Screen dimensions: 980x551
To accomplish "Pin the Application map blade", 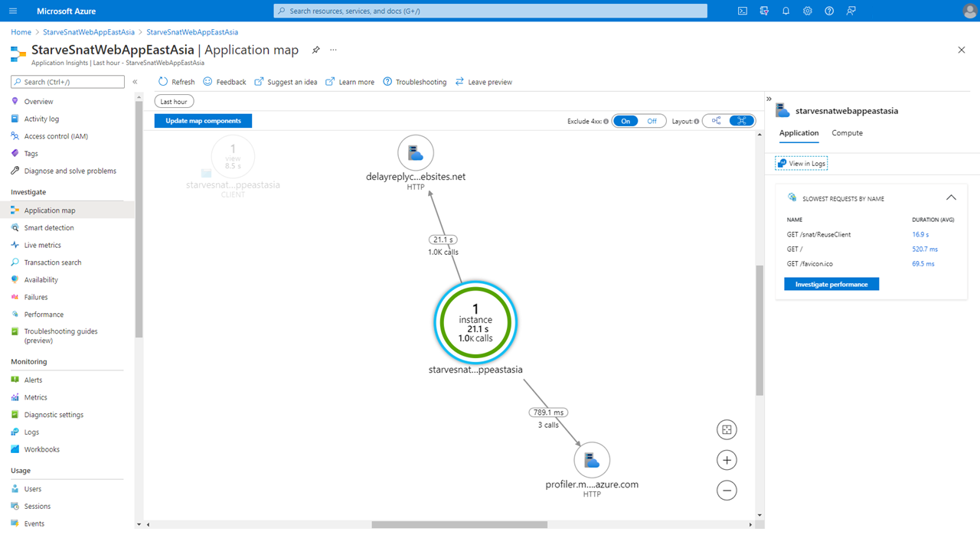I will (x=315, y=50).
